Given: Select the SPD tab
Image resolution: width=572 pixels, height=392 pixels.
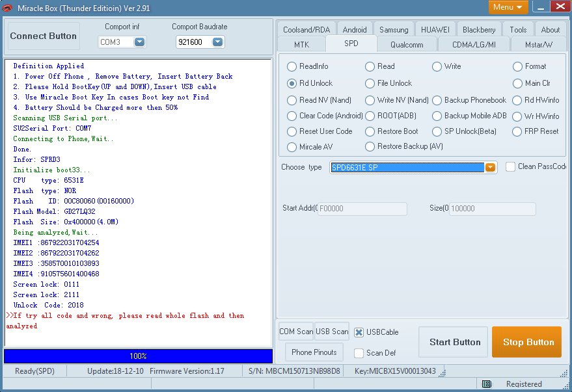Looking at the screenshot, I should tap(351, 44).
